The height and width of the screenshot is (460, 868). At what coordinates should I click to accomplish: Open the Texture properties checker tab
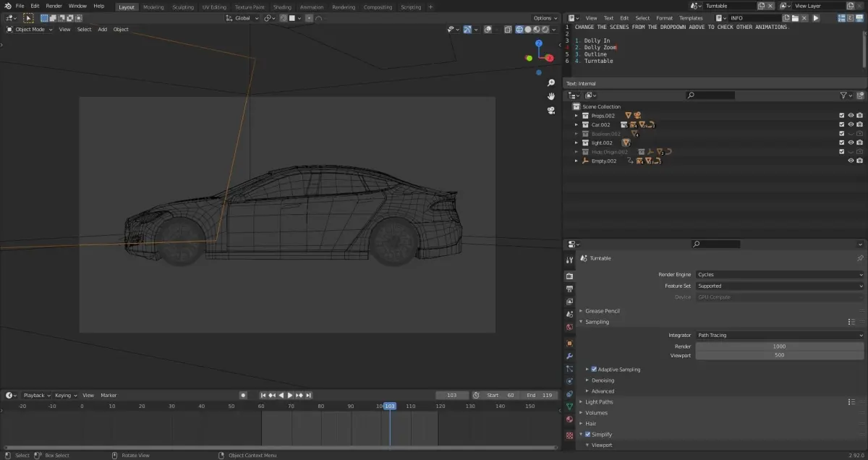click(x=569, y=435)
